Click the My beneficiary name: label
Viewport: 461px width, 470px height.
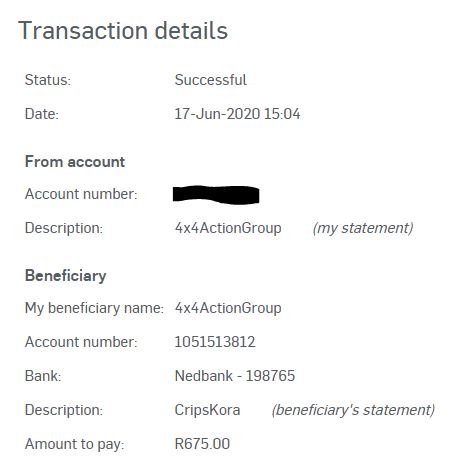(94, 308)
